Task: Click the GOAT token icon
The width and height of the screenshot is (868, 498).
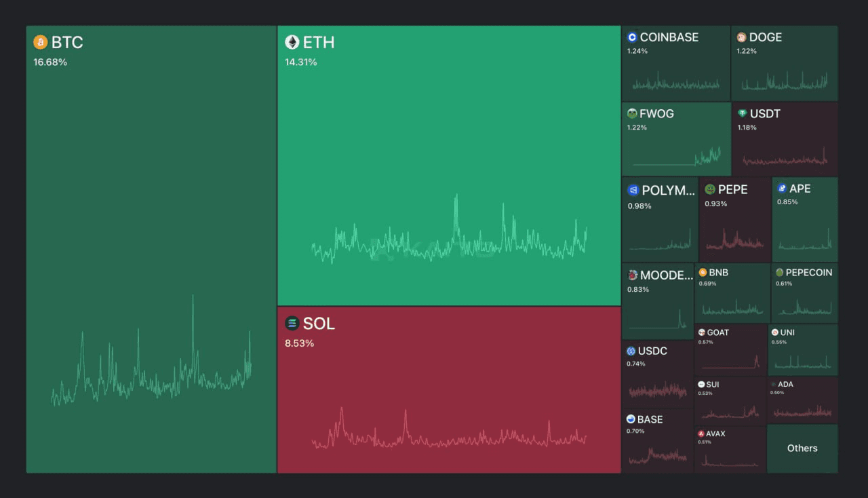Action: click(701, 332)
